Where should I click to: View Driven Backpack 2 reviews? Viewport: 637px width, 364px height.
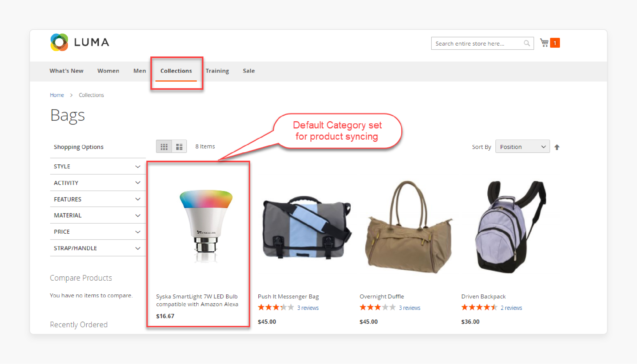point(511,308)
